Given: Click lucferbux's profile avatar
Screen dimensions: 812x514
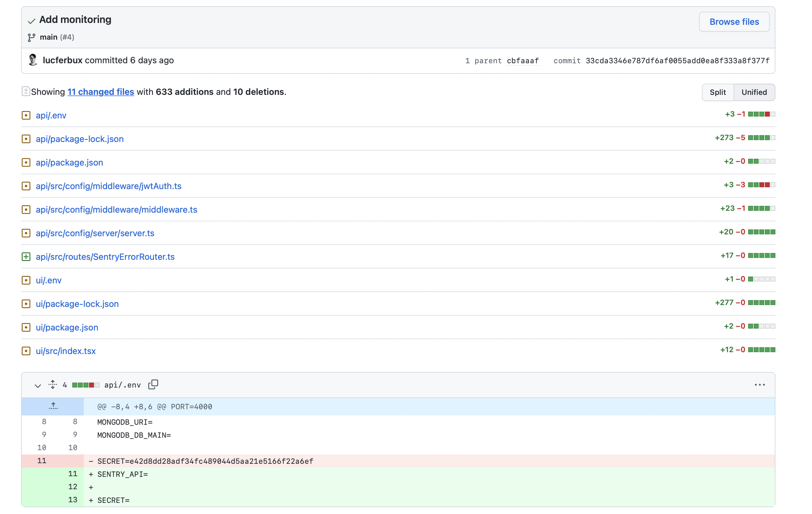Looking at the screenshot, I should pyautogui.click(x=32, y=60).
